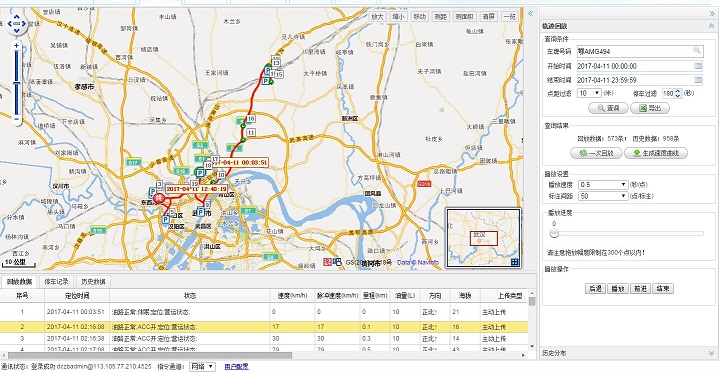Toggle the overview mini-map corner icon

[515, 262]
